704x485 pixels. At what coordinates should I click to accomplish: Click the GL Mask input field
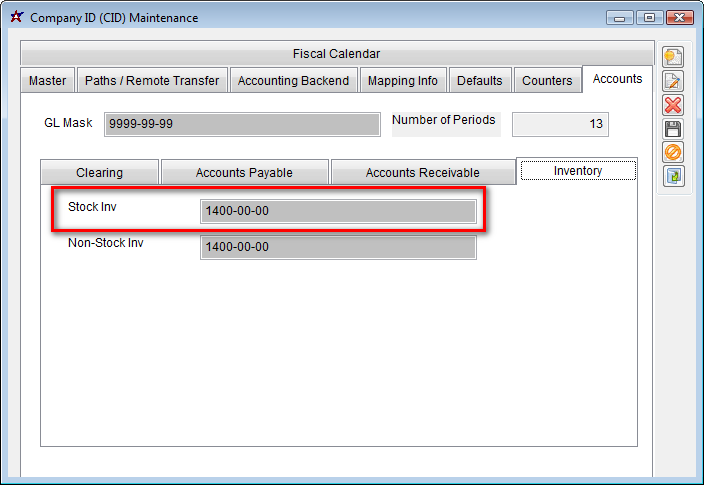point(242,124)
